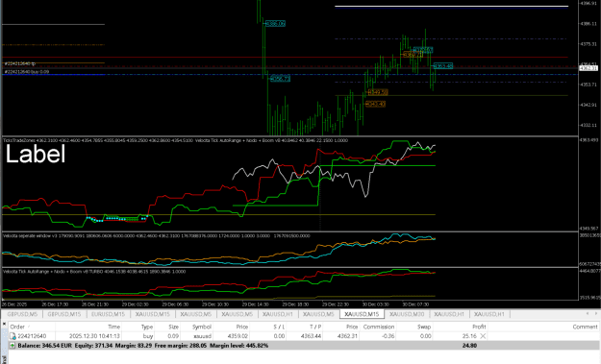The image size is (601, 364).
Task: Click the S / L column header
Action: pos(279,327)
